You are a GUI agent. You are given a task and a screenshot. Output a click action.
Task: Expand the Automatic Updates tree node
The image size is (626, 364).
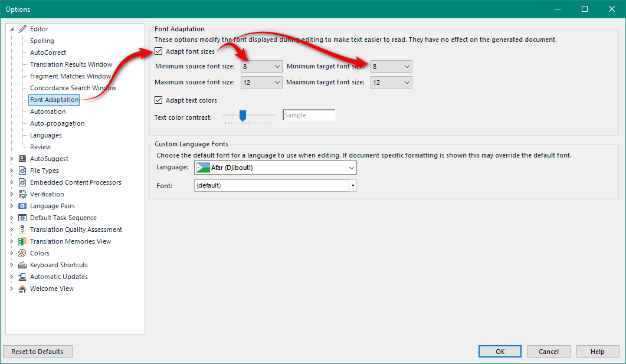(12, 277)
